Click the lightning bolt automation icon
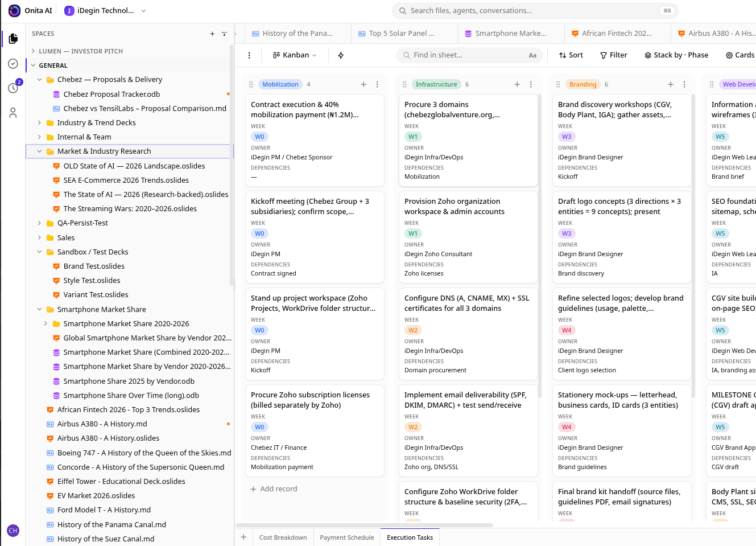The width and height of the screenshot is (756, 546). pos(341,55)
